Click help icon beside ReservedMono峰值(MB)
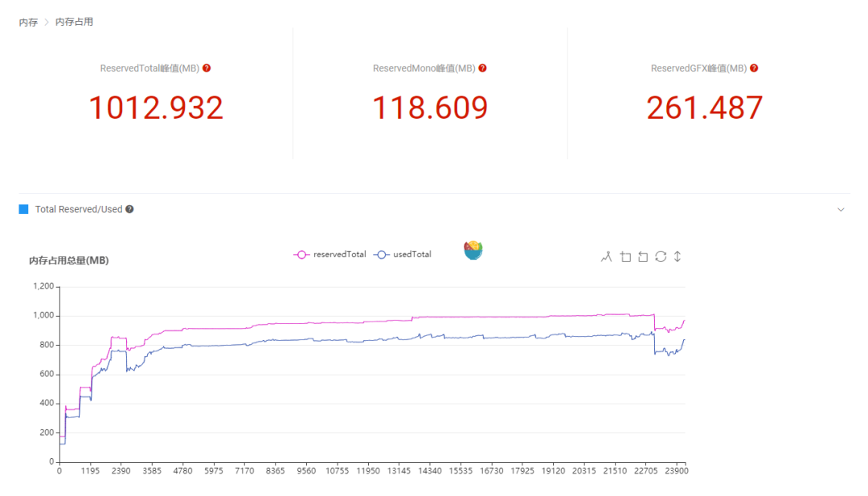The width and height of the screenshot is (868, 496). click(x=483, y=68)
